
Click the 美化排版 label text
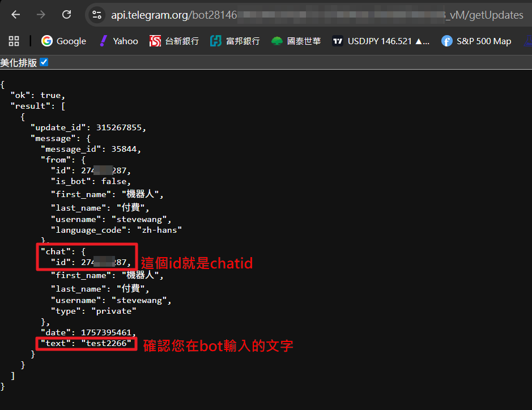tap(19, 62)
